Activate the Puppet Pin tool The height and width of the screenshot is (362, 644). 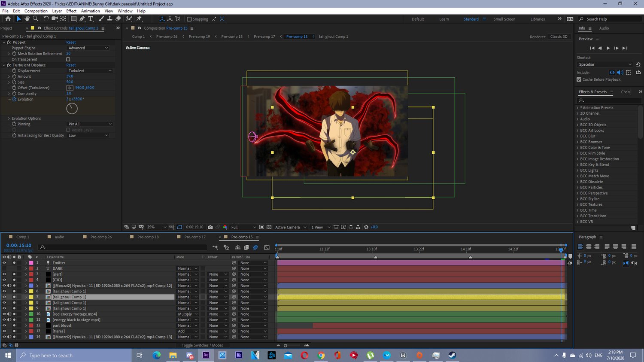139,19
